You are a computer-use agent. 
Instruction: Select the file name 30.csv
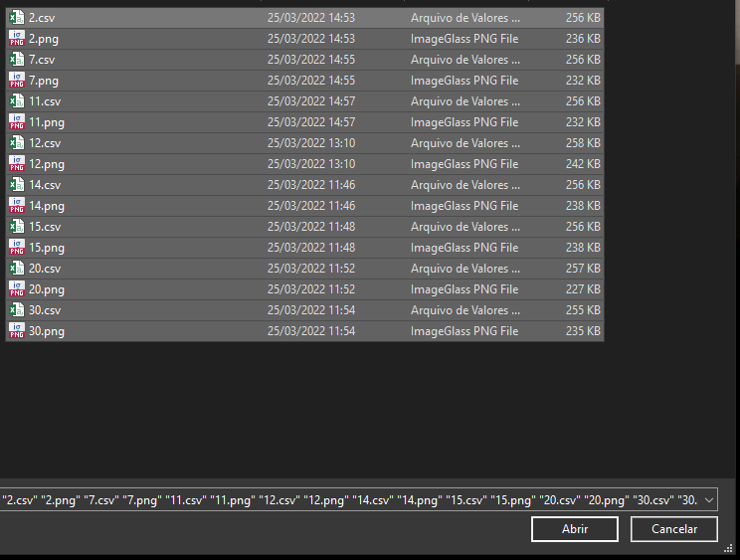pyautogui.click(x=45, y=310)
